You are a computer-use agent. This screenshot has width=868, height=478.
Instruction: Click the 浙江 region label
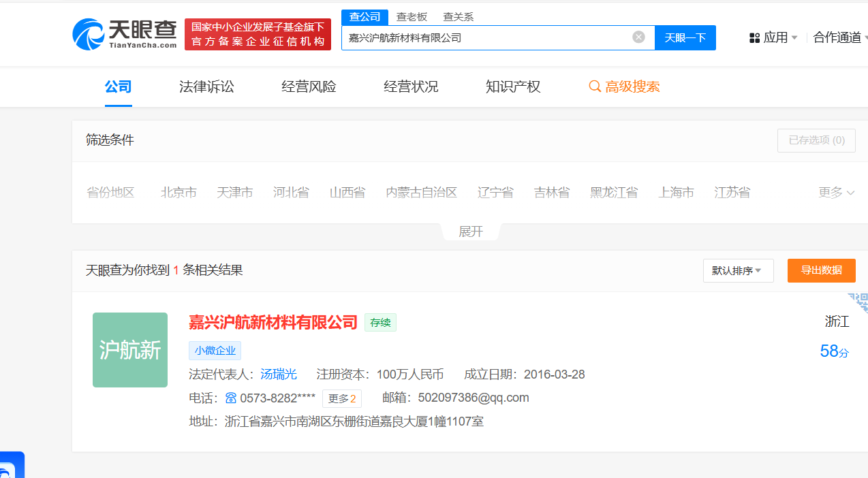[837, 321]
